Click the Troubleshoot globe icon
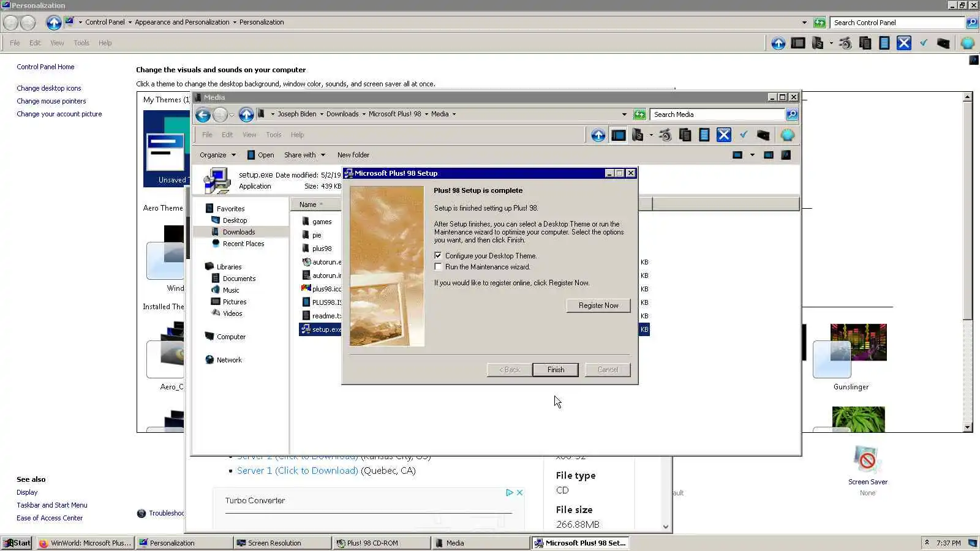 point(141,513)
